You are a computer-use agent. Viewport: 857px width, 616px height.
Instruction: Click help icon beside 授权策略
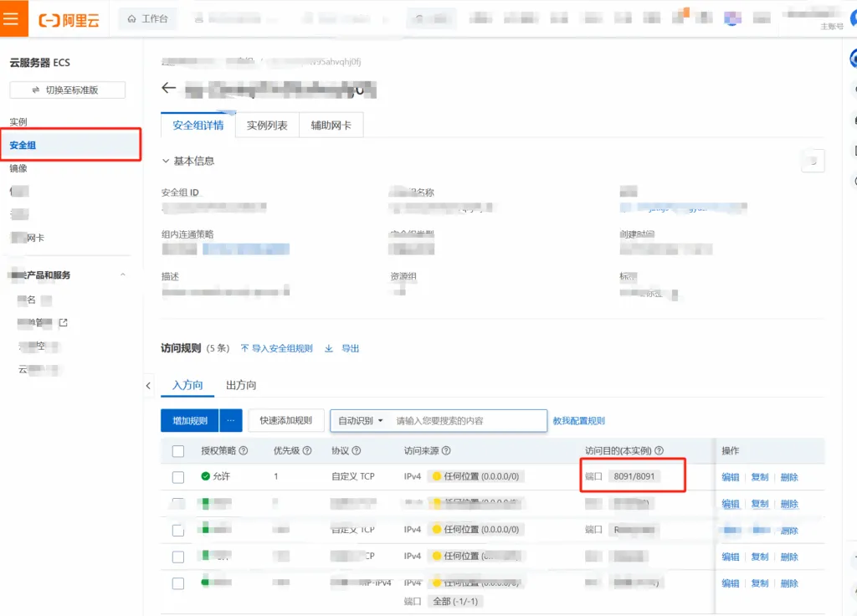tap(244, 450)
